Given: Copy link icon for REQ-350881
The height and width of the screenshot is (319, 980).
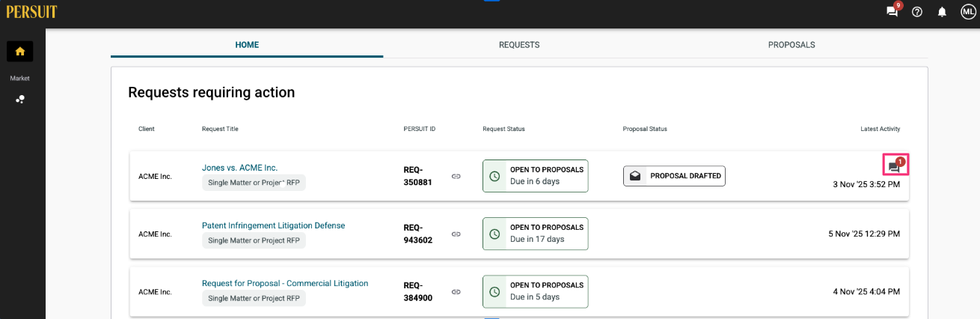Looking at the screenshot, I should coord(456,176).
